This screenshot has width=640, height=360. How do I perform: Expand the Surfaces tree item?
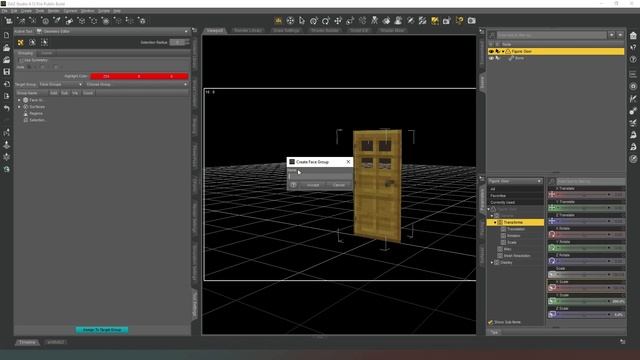[19, 107]
